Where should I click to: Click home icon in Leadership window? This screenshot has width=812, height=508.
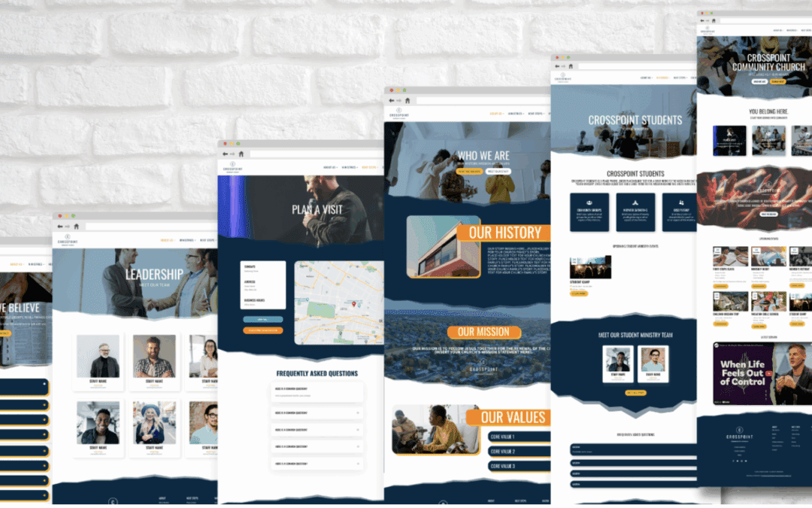tap(76, 227)
